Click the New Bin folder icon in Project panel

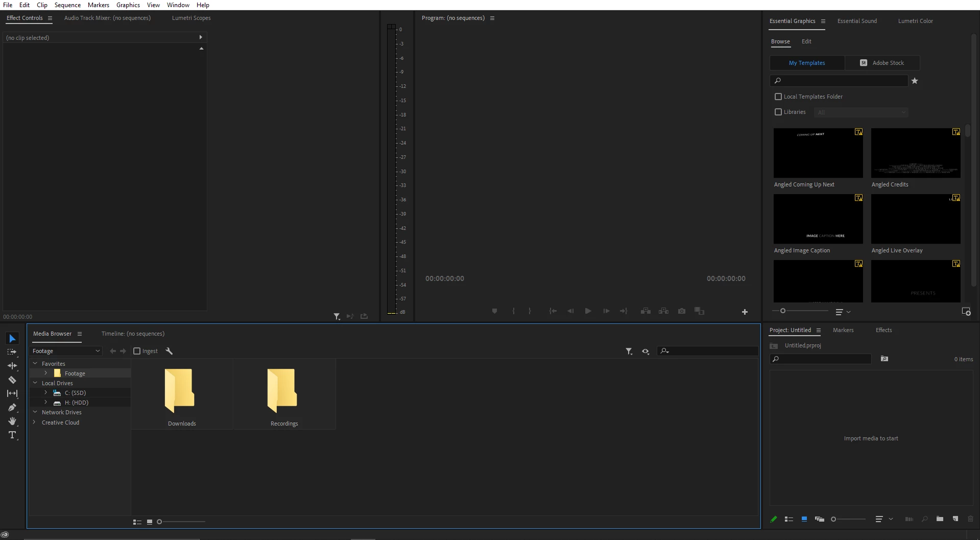pos(940,519)
